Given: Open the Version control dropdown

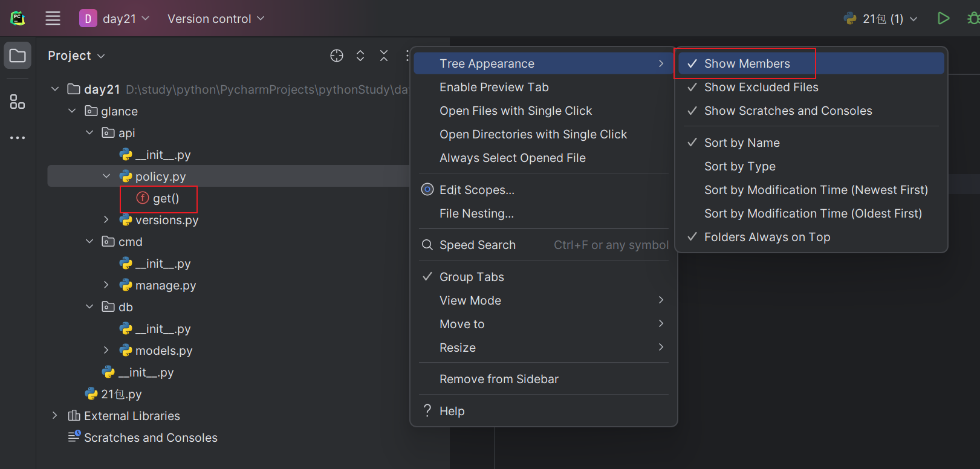Looking at the screenshot, I should [x=216, y=19].
